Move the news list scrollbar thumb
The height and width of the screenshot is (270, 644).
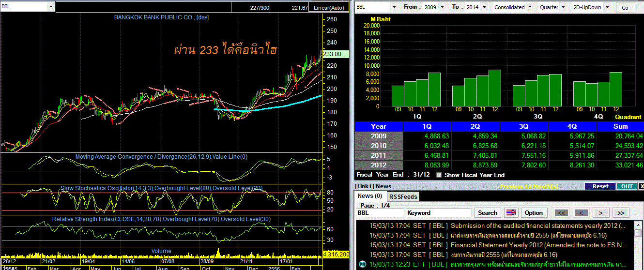pyautogui.click(x=638, y=233)
